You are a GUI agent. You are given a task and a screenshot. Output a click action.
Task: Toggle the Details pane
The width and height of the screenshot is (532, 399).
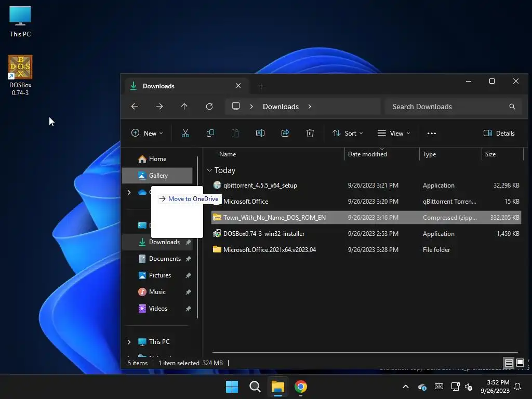tap(499, 134)
